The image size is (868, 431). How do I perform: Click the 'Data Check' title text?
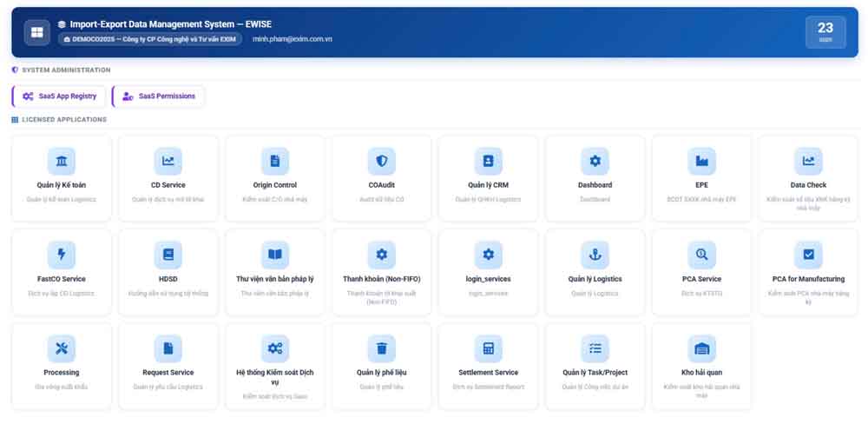pos(809,185)
